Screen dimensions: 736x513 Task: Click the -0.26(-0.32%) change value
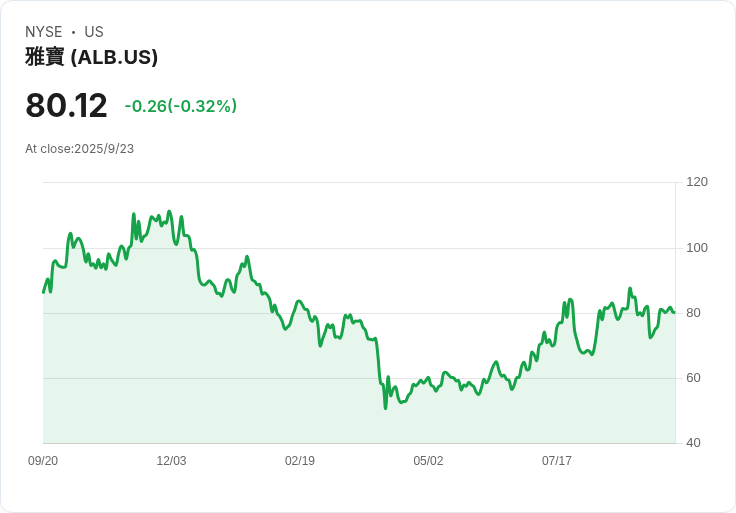click(181, 106)
